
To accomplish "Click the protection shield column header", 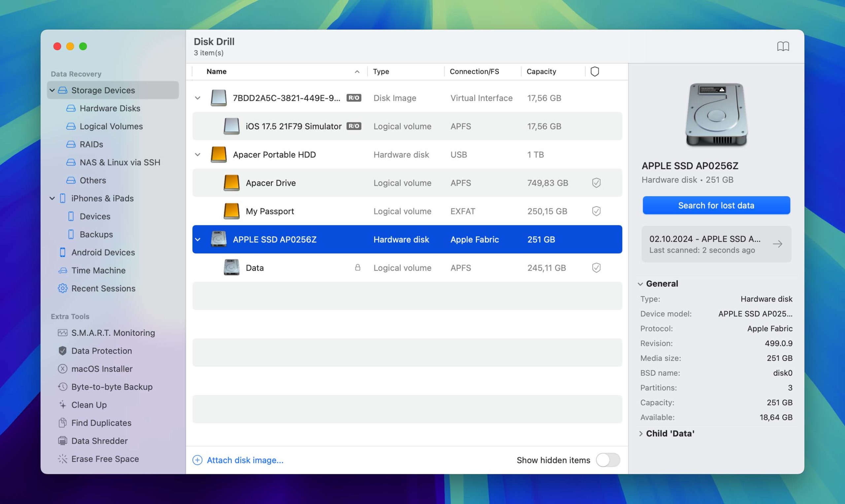I will coord(594,72).
